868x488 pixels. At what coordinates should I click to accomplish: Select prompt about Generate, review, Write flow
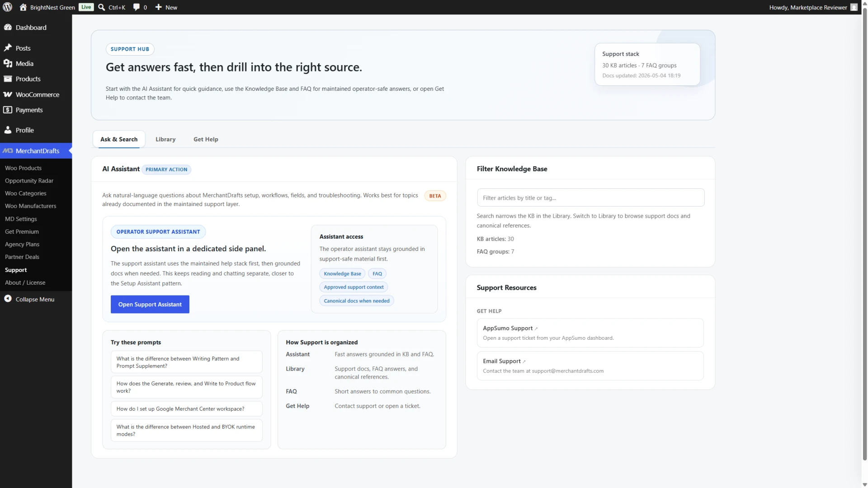pyautogui.click(x=186, y=387)
